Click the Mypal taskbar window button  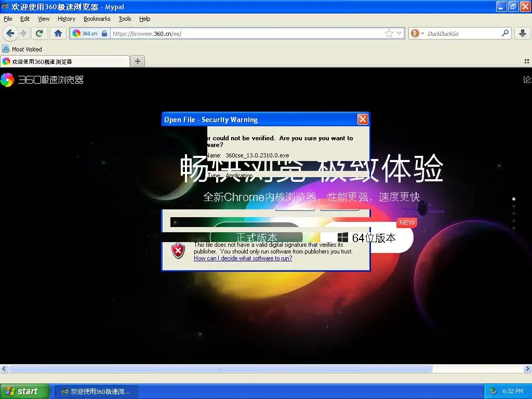(96, 392)
